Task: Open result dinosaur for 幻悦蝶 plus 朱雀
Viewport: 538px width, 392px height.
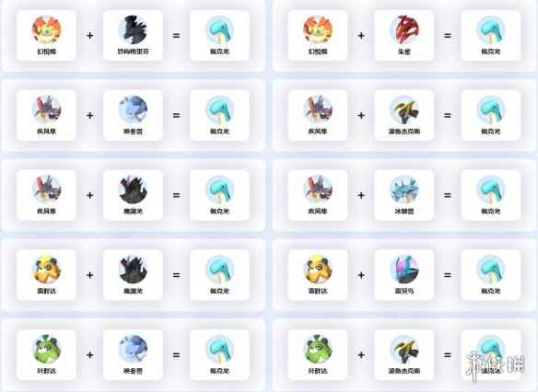Action: (x=491, y=29)
